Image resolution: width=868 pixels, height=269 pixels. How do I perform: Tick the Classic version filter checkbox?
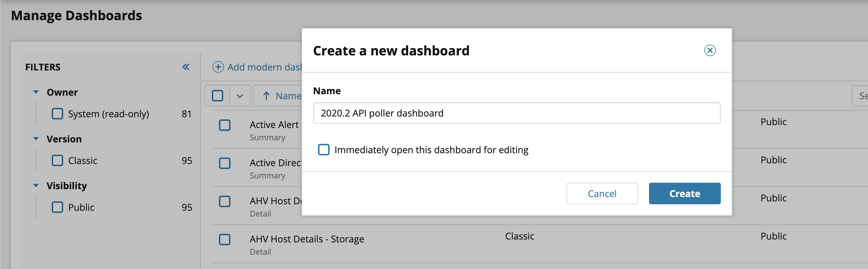tap(57, 160)
